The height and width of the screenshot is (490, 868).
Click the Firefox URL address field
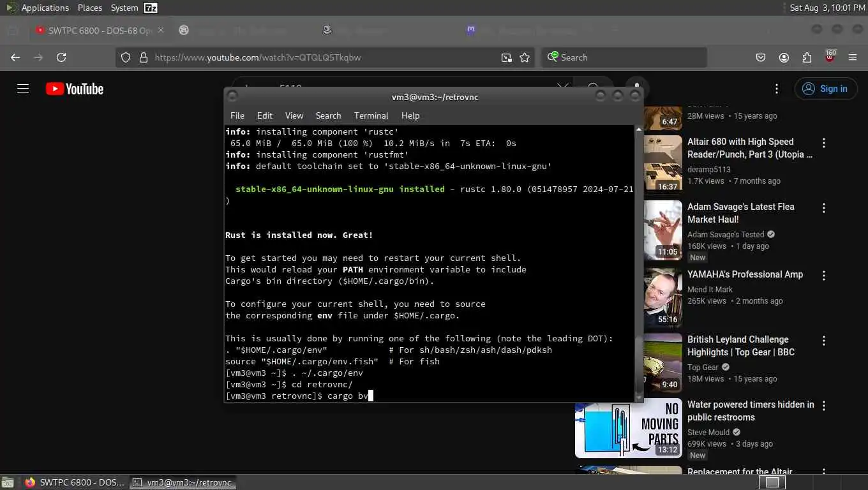[x=325, y=57]
